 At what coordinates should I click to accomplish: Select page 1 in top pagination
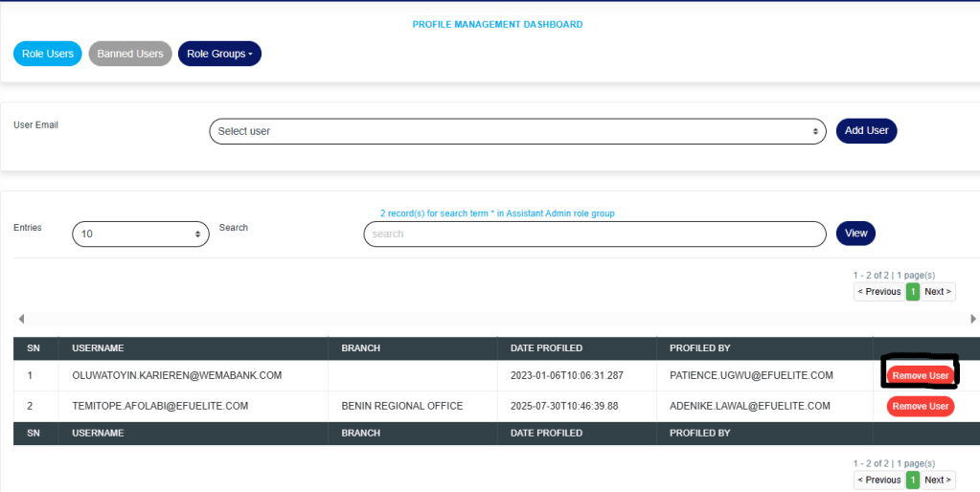click(913, 291)
